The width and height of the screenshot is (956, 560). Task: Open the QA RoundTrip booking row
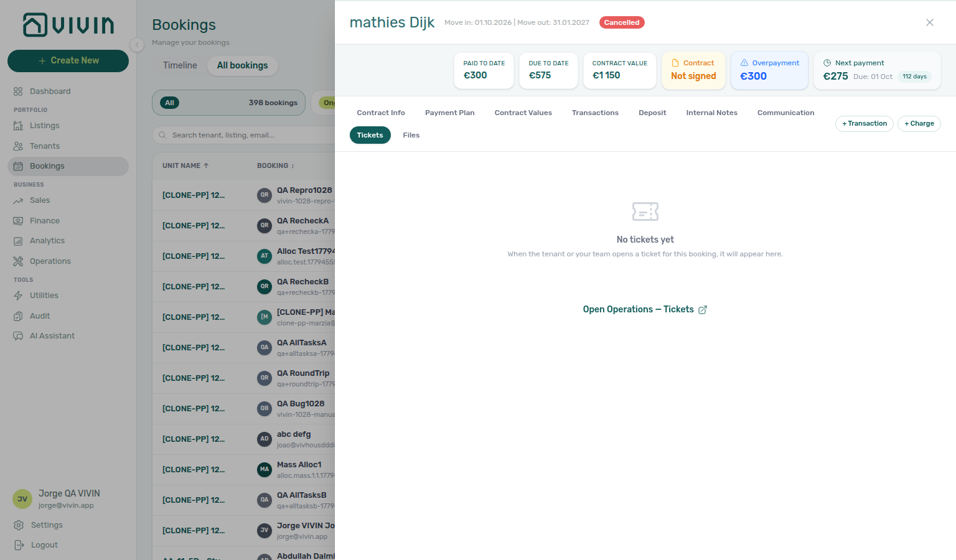pos(243,378)
